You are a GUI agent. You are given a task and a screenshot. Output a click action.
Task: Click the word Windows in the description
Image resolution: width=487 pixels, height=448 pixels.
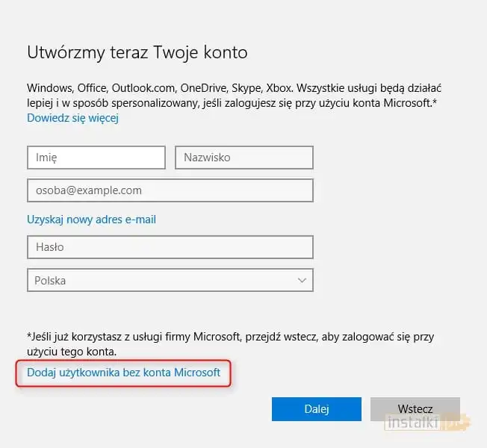(x=50, y=87)
